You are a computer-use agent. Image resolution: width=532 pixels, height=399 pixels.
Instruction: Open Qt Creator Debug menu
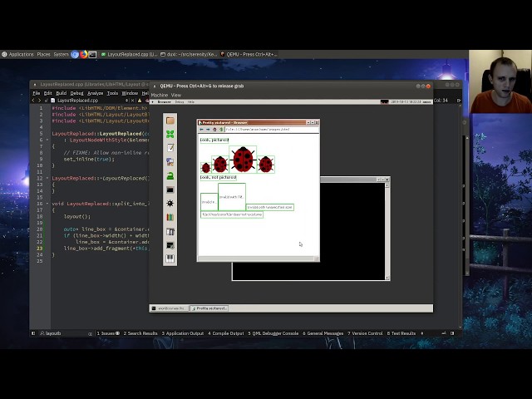tap(76, 93)
